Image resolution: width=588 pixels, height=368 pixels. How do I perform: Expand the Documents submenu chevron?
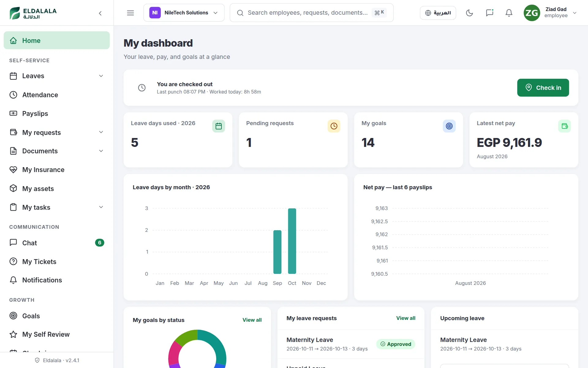(x=101, y=151)
